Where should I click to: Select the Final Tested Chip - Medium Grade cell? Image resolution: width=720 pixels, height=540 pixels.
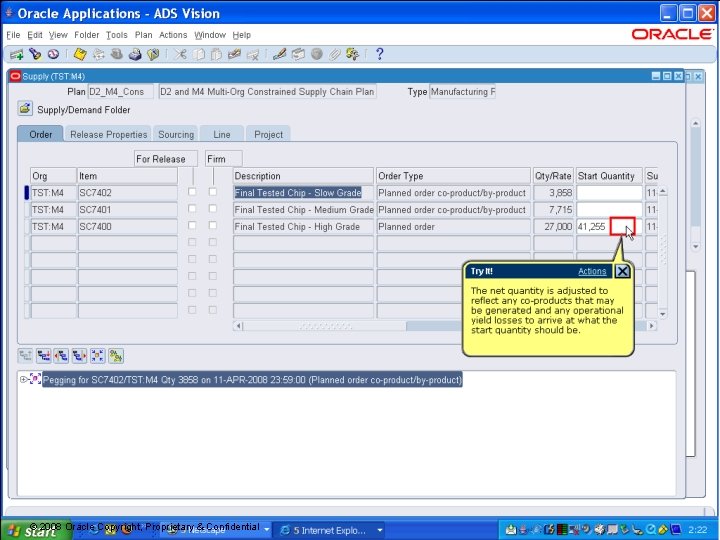pyautogui.click(x=304, y=210)
